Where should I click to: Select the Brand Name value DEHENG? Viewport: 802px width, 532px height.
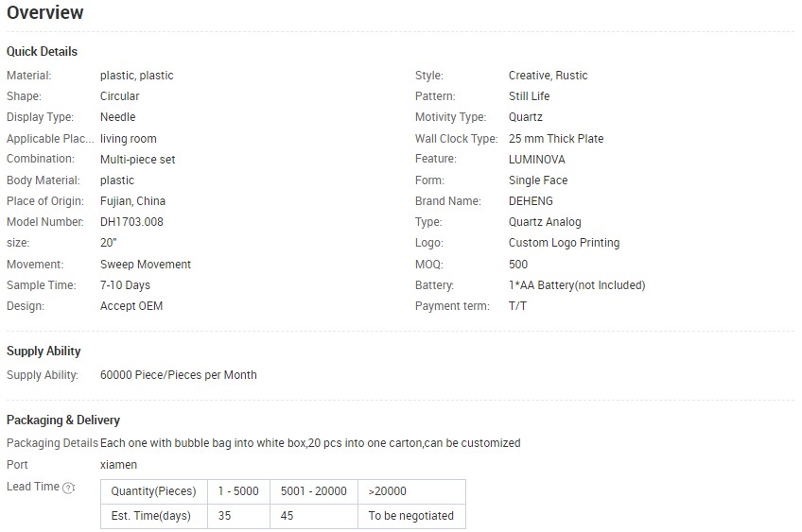(531, 201)
